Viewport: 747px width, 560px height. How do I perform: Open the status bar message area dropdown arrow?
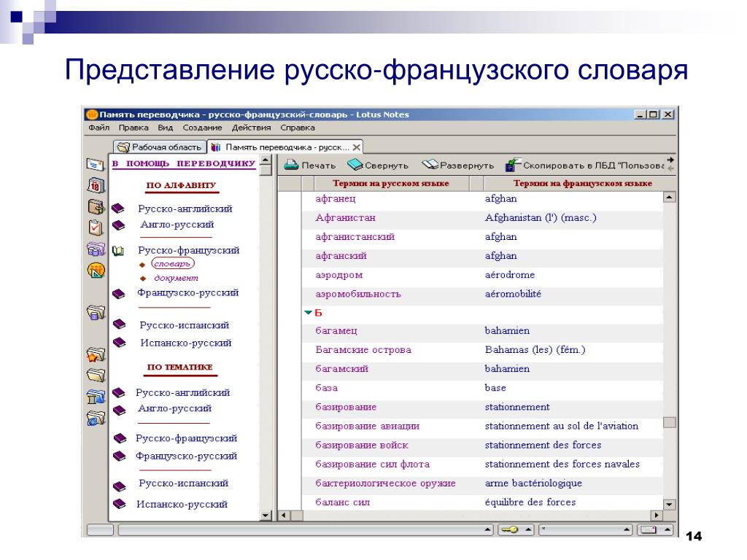point(488,529)
